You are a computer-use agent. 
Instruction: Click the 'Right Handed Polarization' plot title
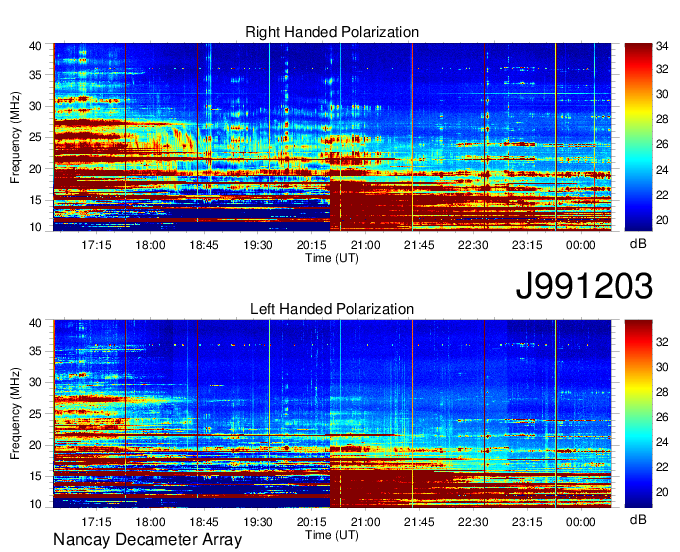point(332,32)
